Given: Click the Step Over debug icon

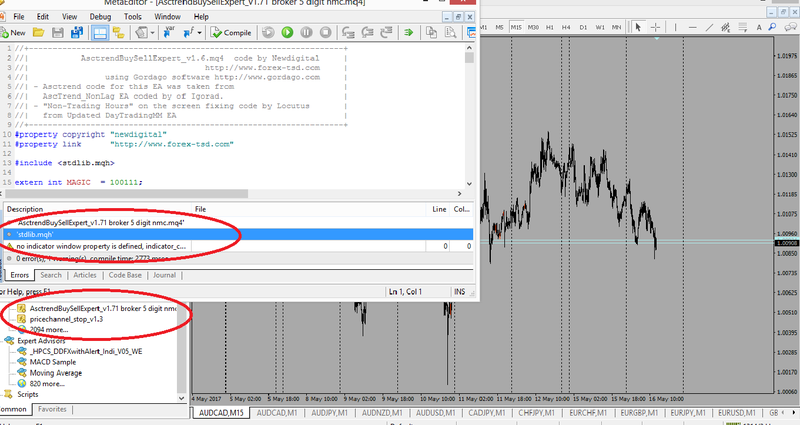Looking at the screenshot, I should pos(367,33).
